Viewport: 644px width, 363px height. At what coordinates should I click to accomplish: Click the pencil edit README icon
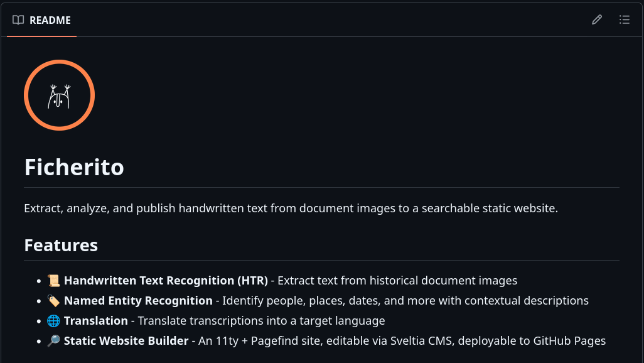tap(597, 19)
